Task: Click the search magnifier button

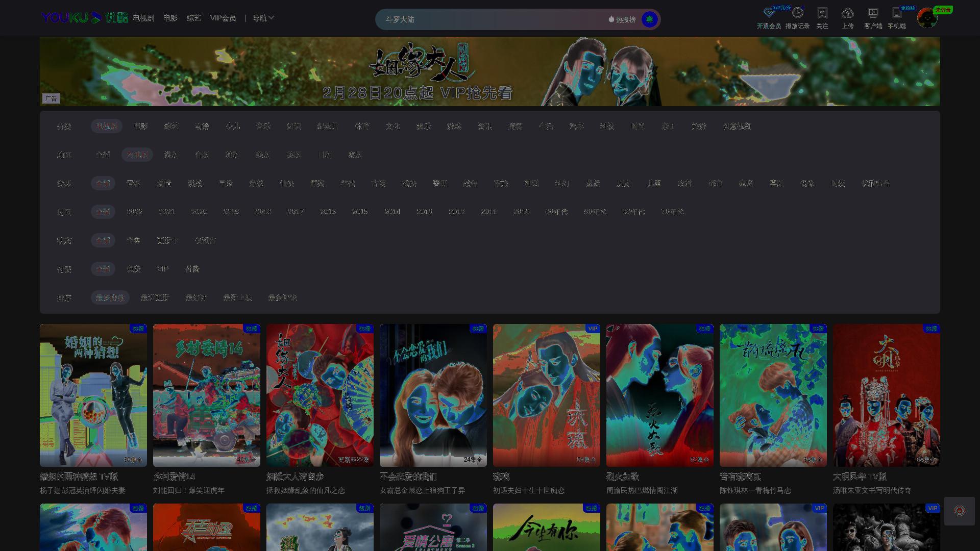Action: (649, 19)
